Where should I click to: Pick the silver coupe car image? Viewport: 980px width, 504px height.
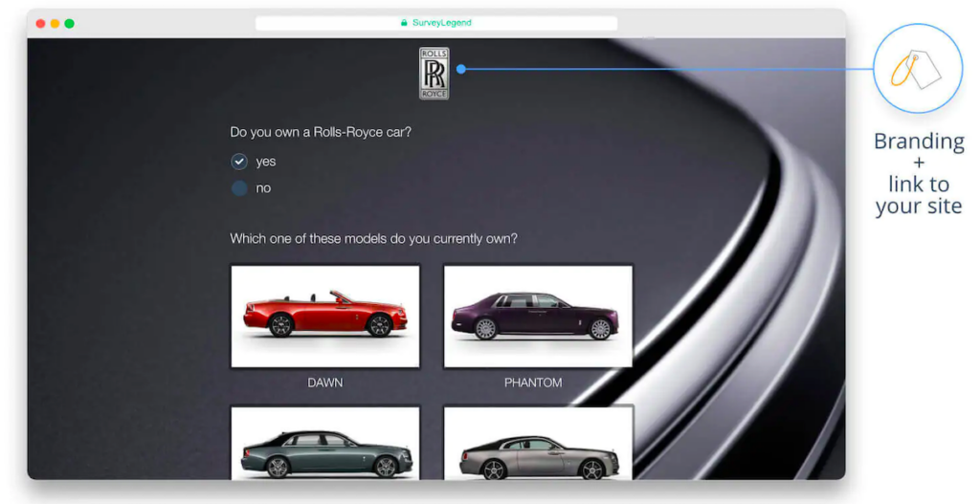click(538, 444)
